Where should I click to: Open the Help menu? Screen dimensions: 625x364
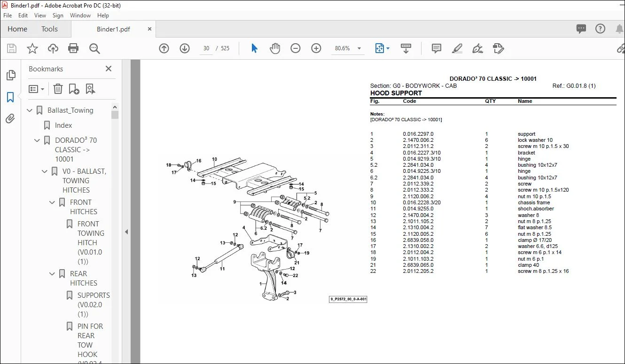(102, 15)
